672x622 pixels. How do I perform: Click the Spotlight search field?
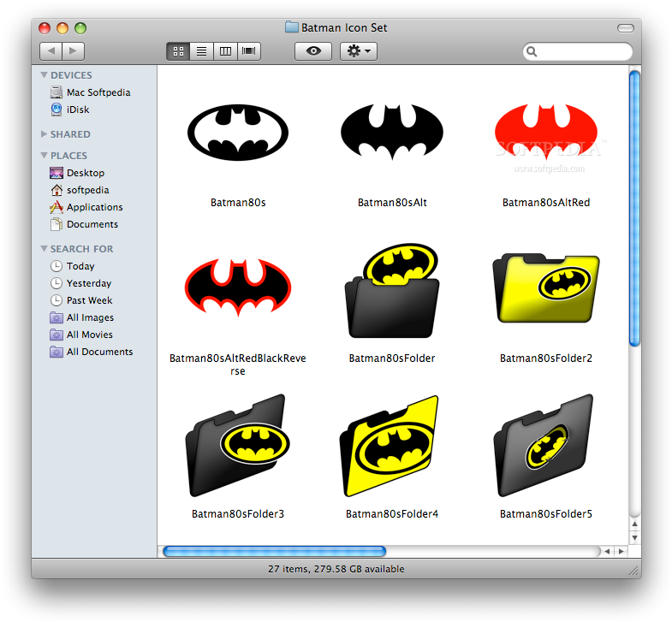click(x=578, y=51)
